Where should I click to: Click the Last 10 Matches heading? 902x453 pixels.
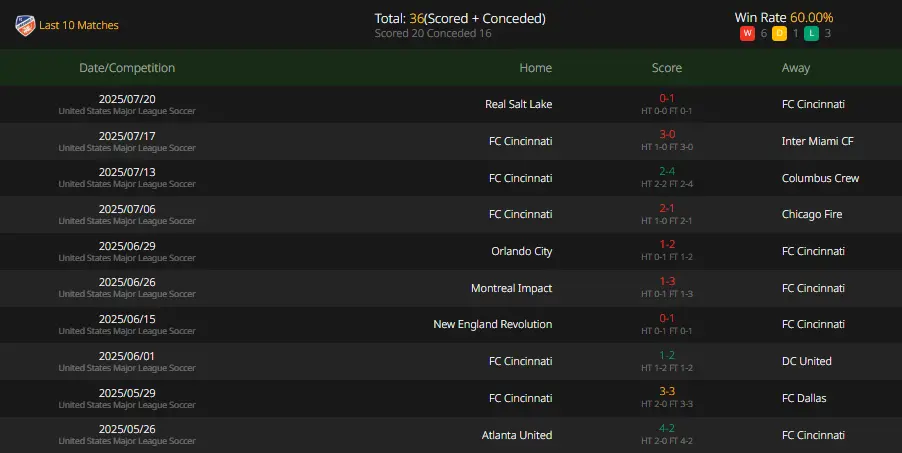(x=79, y=25)
